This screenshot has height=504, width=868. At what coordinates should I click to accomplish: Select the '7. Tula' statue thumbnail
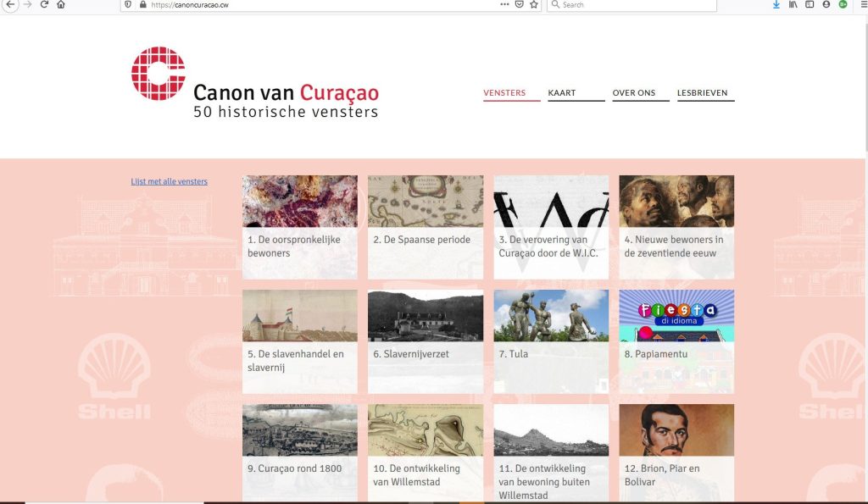tap(551, 315)
